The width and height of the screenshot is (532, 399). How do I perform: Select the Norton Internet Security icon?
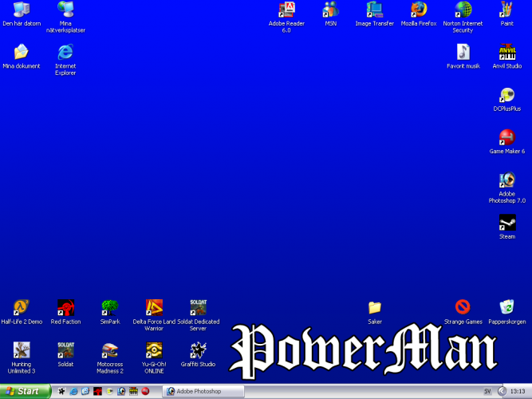[463, 10]
